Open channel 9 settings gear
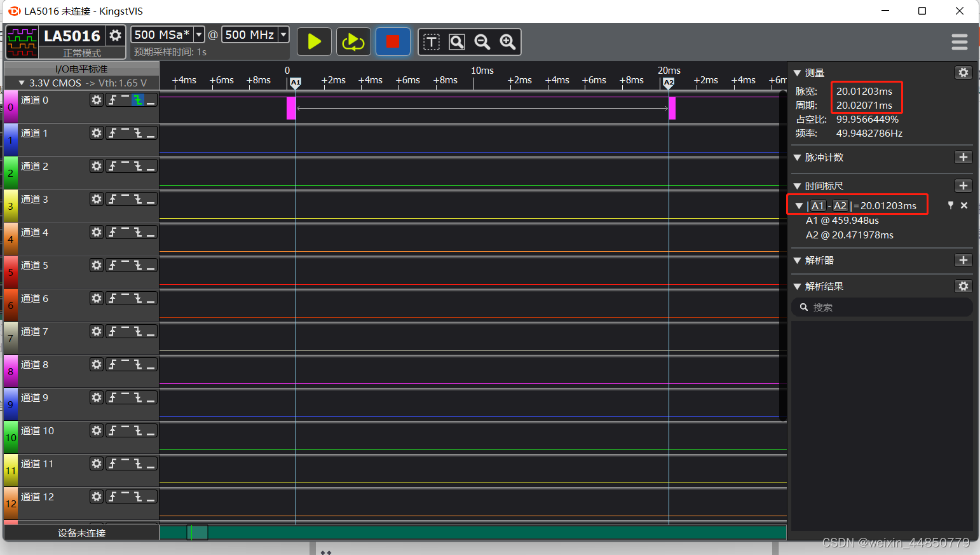980x555 pixels. pos(97,397)
